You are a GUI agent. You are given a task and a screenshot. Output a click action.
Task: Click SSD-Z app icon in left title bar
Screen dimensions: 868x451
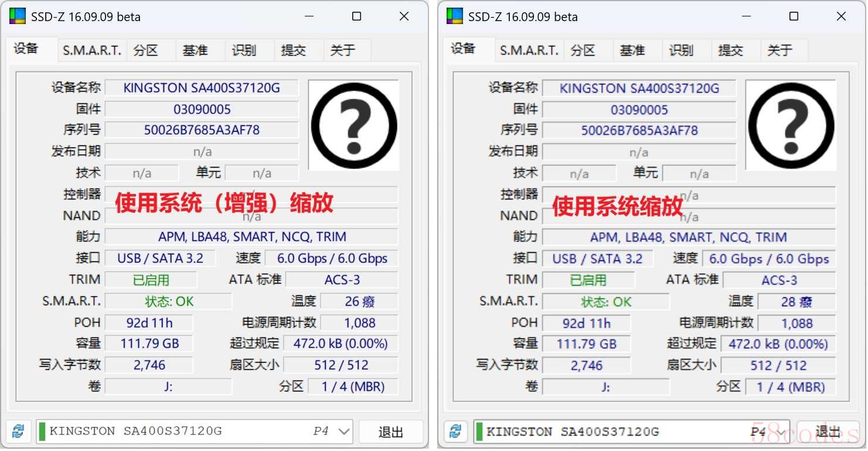coord(17,16)
